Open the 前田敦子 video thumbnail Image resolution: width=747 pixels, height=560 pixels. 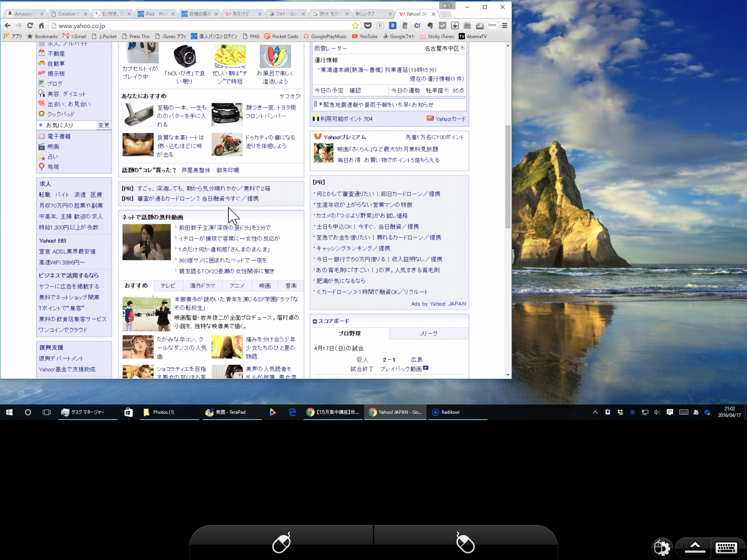tap(146, 242)
